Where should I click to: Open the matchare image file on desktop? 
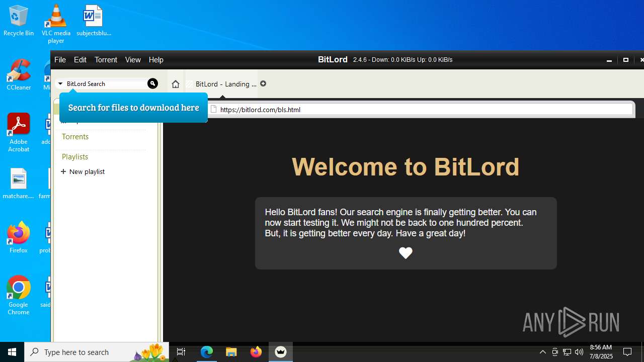coord(19,184)
